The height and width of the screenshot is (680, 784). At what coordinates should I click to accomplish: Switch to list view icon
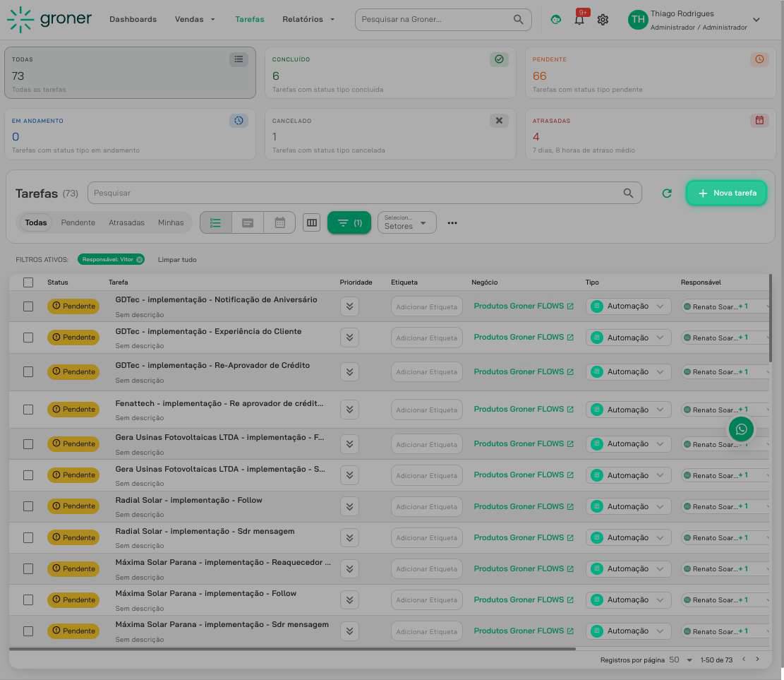pos(215,222)
